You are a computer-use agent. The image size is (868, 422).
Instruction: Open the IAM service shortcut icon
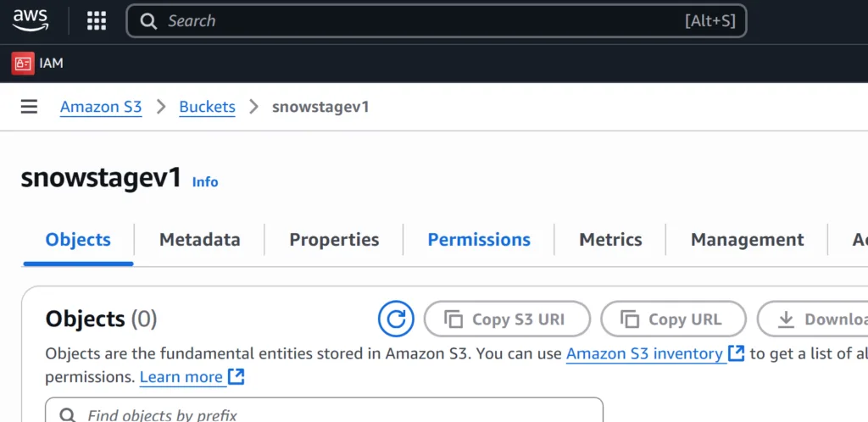(x=23, y=64)
